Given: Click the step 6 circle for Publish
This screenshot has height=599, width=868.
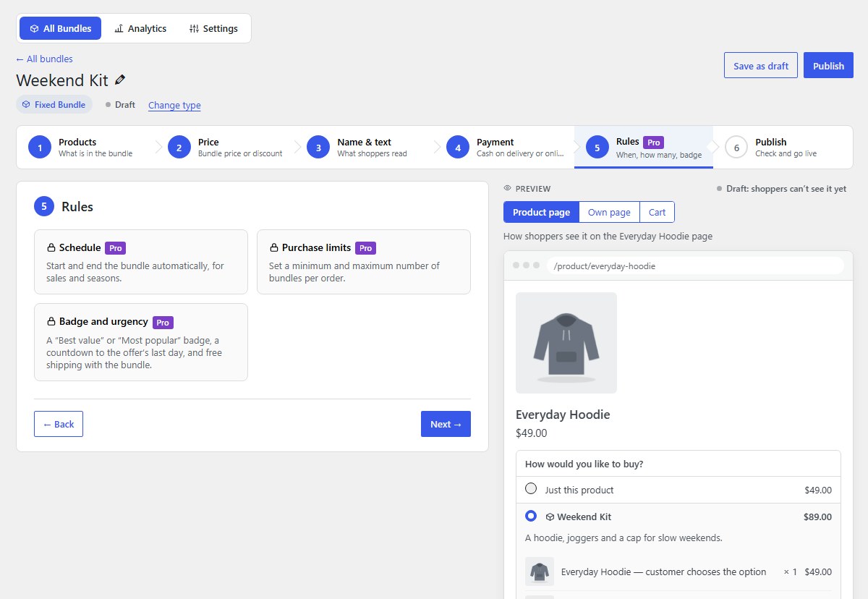Looking at the screenshot, I should tap(736, 148).
